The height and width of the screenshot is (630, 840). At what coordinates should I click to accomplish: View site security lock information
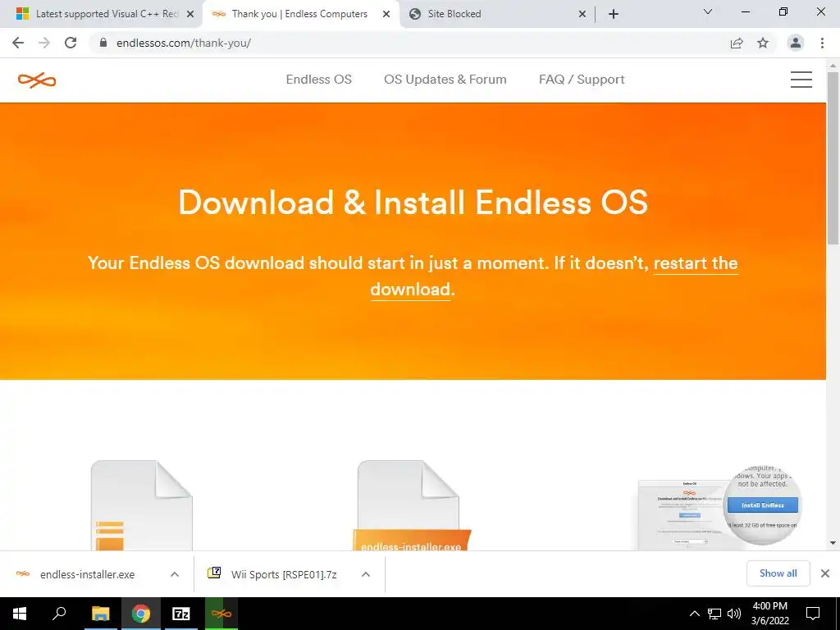[x=103, y=43]
